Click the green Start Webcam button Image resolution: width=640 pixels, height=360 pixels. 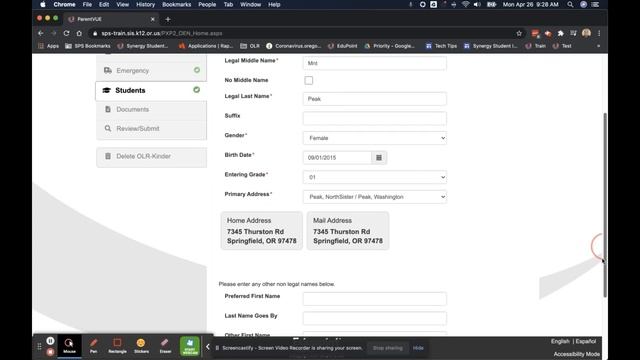tap(190, 346)
